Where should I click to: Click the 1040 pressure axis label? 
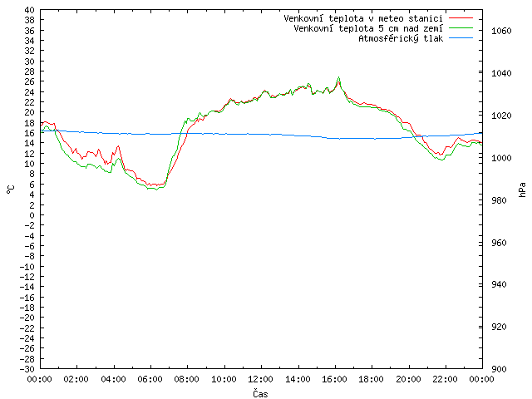501,74
